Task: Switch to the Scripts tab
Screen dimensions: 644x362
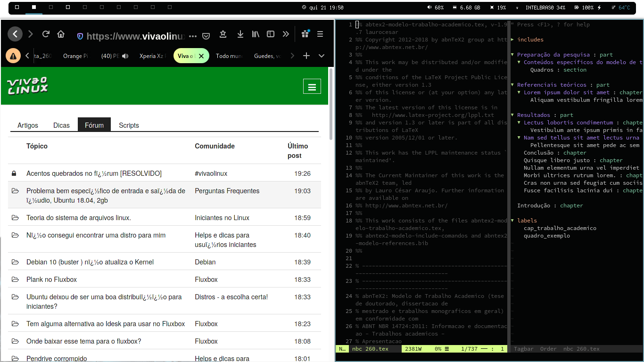Action: [x=129, y=125]
